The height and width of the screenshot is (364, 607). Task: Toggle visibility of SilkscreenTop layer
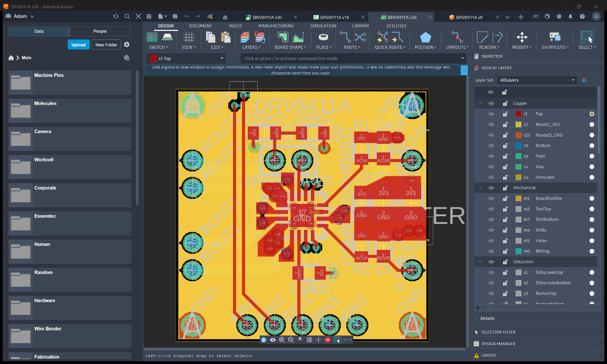tap(491, 272)
